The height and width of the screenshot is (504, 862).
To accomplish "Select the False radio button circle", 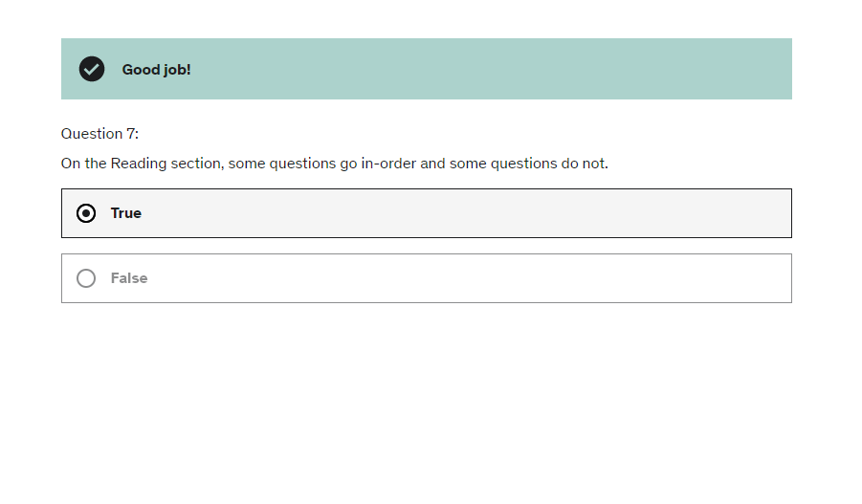I will click(86, 278).
